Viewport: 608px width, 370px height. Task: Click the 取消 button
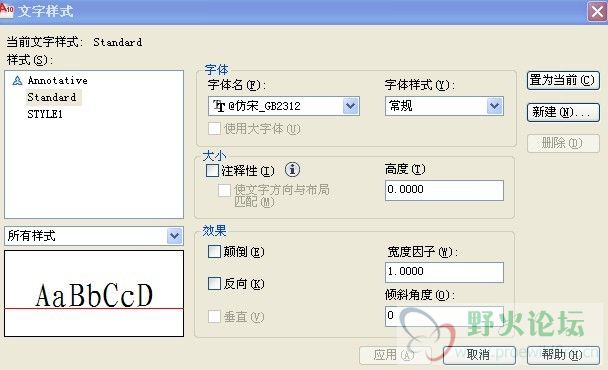[479, 355]
